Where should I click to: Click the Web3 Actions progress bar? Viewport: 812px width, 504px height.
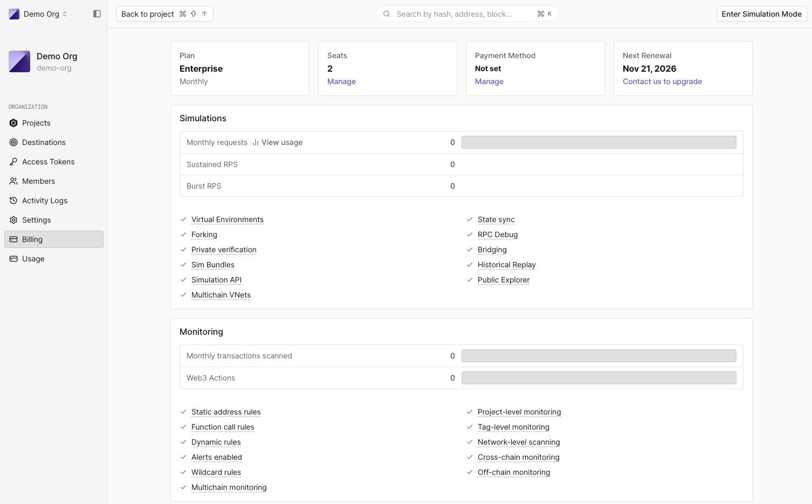[599, 378]
